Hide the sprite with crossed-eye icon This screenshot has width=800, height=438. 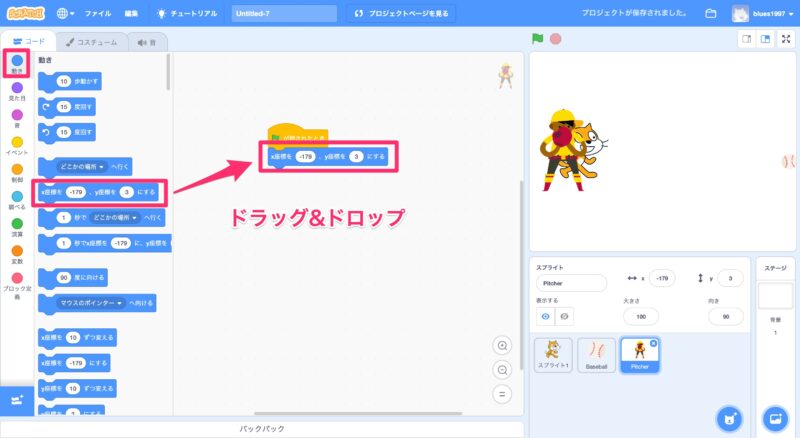[565, 316]
